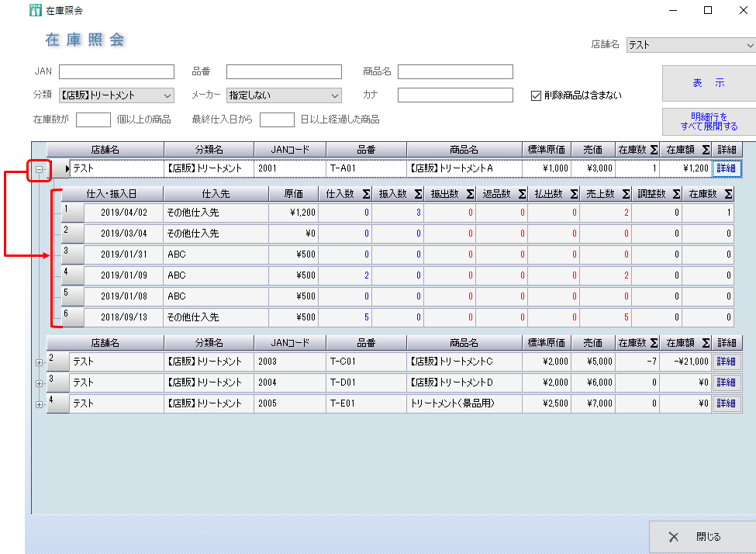Image resolution: width=756 pixels, height=554 pixels.
Task: Click sigma icon in 払出数 column header
Action: [572, 195]
